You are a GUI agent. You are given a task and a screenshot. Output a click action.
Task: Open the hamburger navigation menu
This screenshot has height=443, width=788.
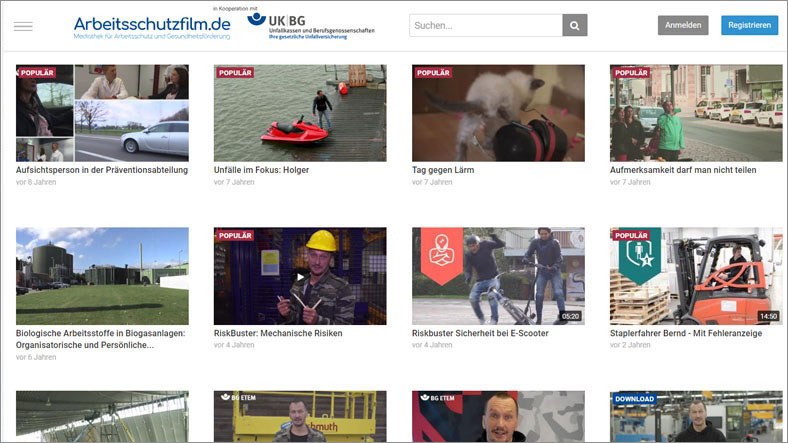point(23,26)
